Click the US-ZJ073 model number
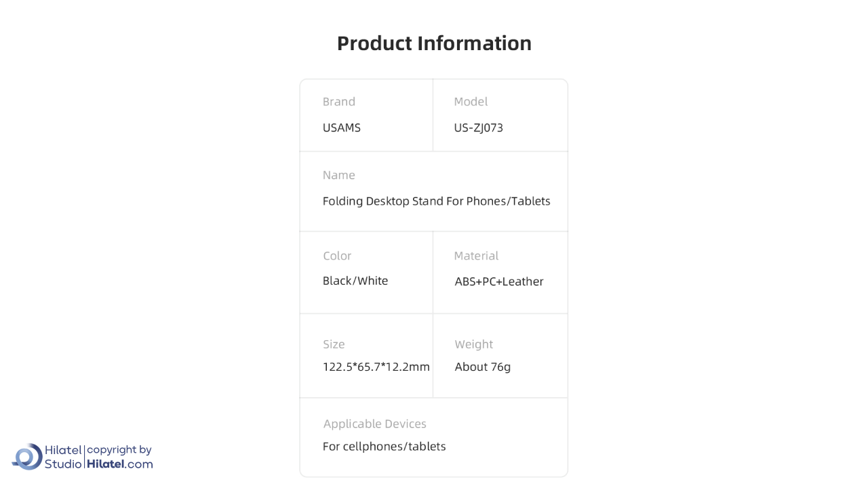This screenshot has width=868, height=488. tap(479, 127)
